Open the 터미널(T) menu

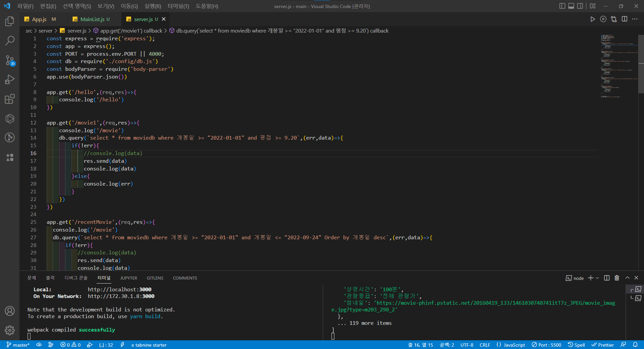click(x=178, y=6)
